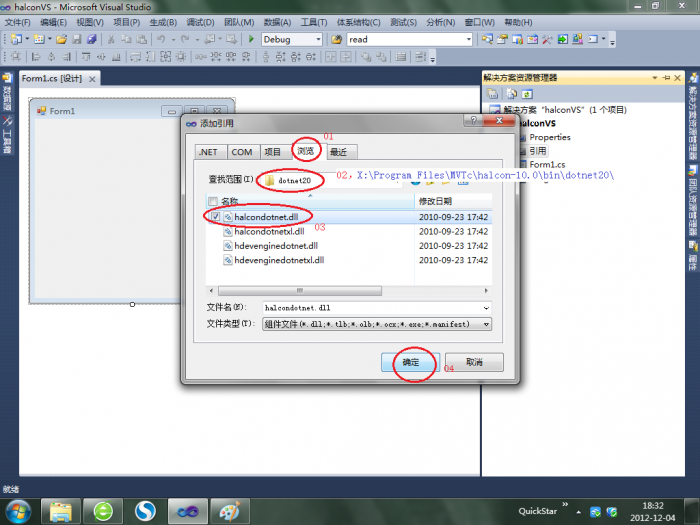Select halcondotnetxl.dll in the file list
The image size is (700, 525).
[269, 232]
